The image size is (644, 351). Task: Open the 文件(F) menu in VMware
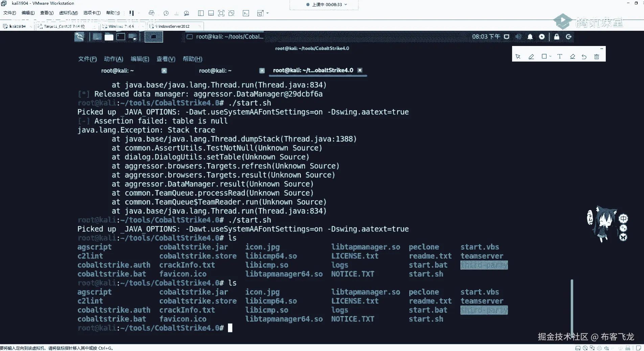click(9, 13)
